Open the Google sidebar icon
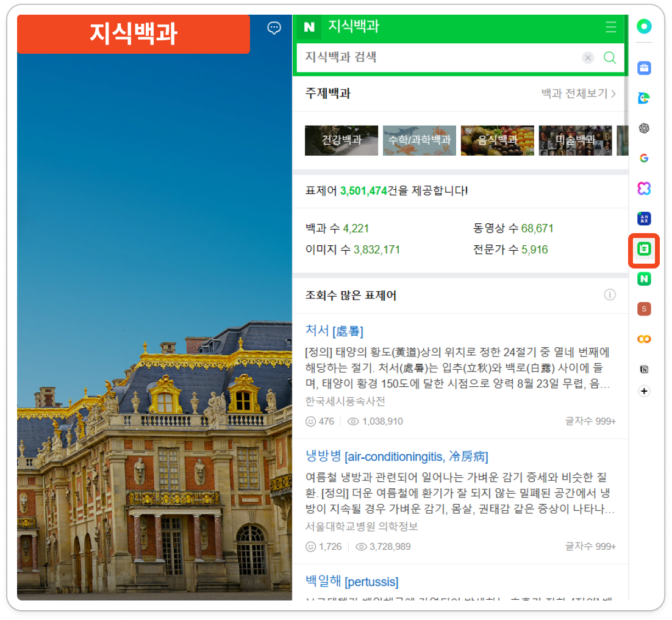 click(x=644, y=158)
